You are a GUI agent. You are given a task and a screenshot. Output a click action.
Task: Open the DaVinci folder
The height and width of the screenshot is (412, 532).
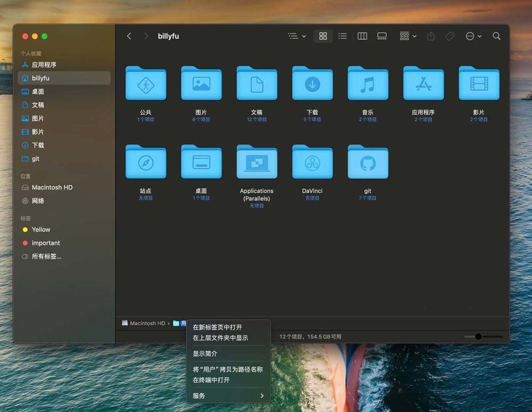point(312,161)
